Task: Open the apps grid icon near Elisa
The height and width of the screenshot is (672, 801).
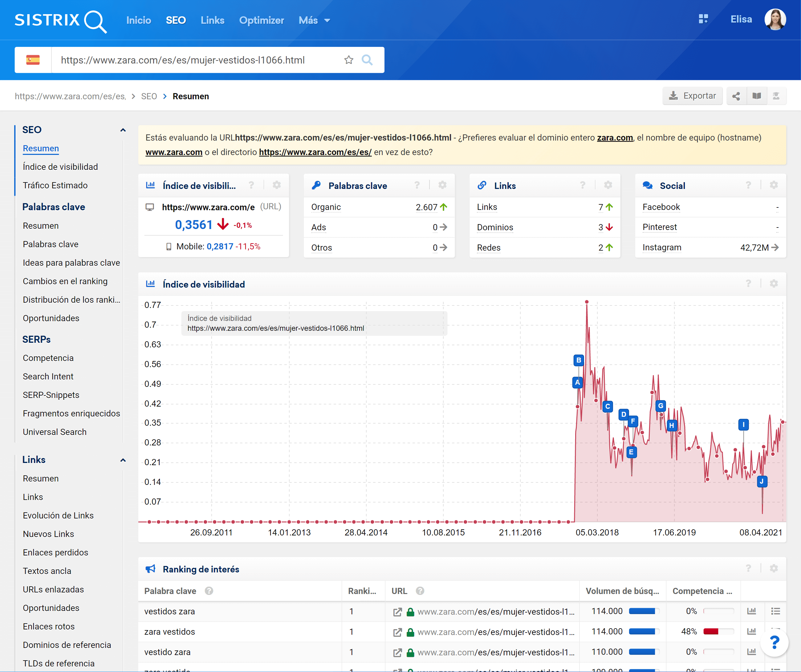Action: (703, 19)
